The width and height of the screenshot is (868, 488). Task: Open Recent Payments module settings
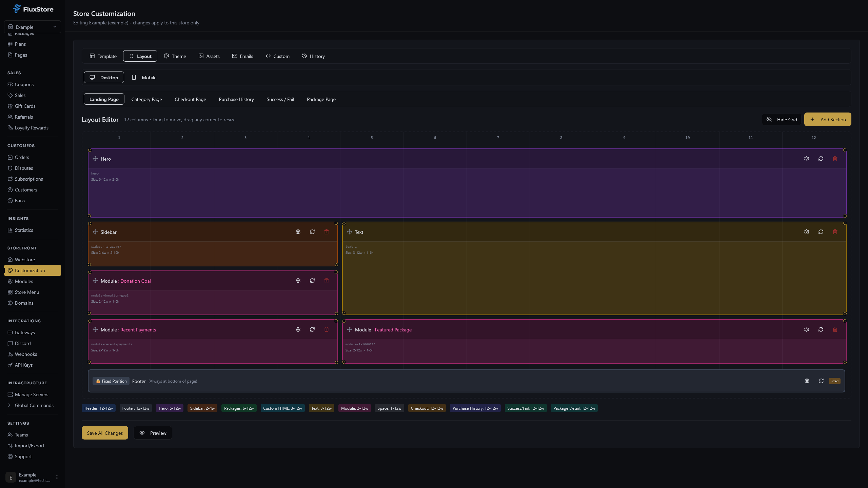[298, 329]
